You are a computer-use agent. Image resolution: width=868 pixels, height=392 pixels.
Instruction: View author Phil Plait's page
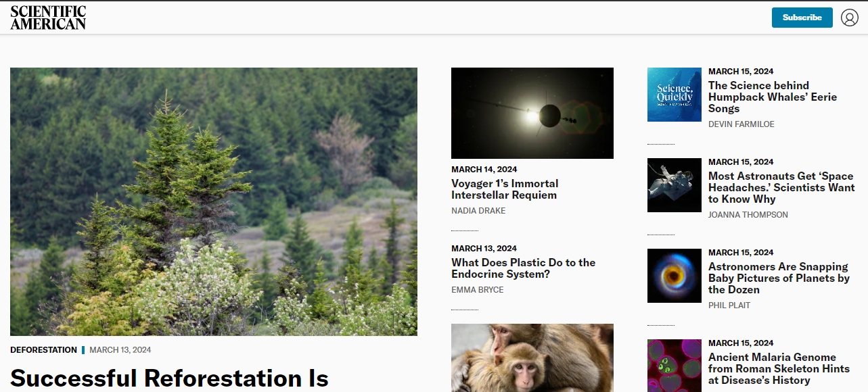[729, 305]
